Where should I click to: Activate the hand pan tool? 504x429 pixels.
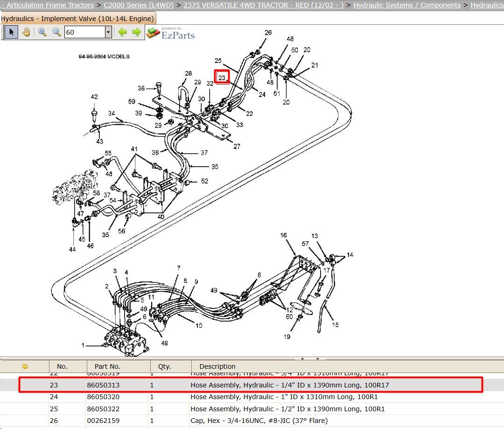tap(26, 32)
